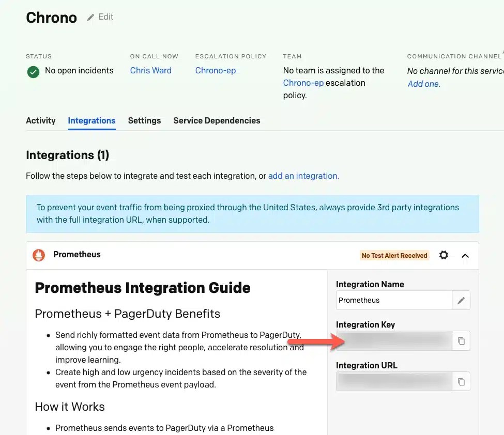Copy the Integration URL
This screenshot has height=435, width=504.
(461, 381)
